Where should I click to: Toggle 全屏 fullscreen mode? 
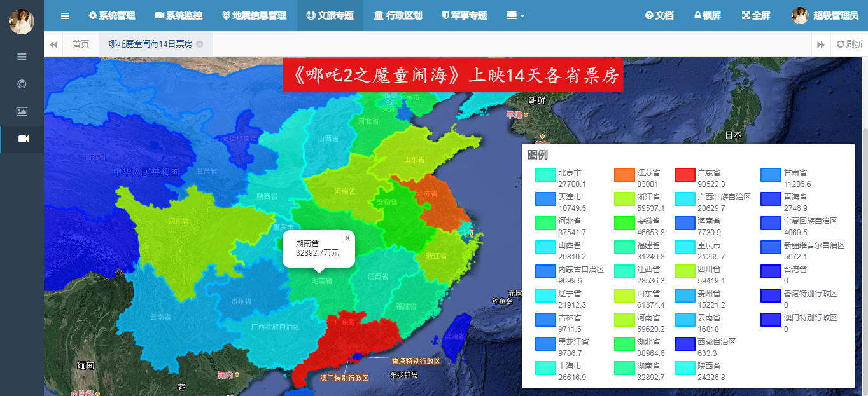pos(756,15)
